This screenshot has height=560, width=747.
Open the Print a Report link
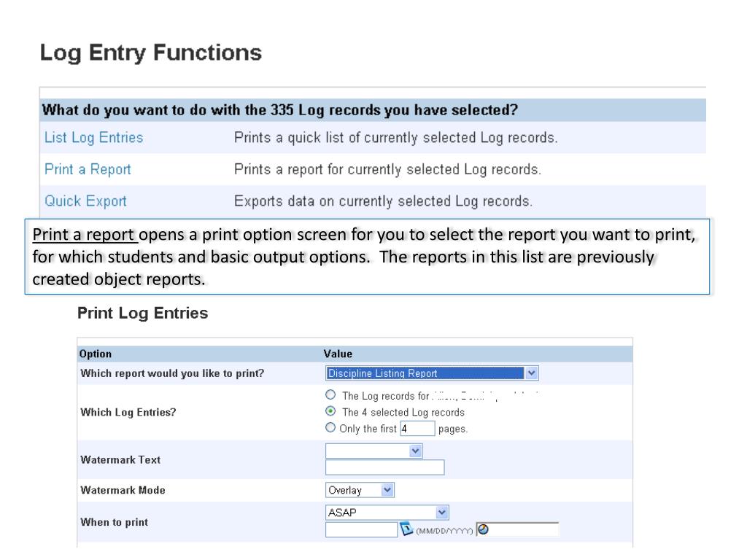click(x=86, y=169)
